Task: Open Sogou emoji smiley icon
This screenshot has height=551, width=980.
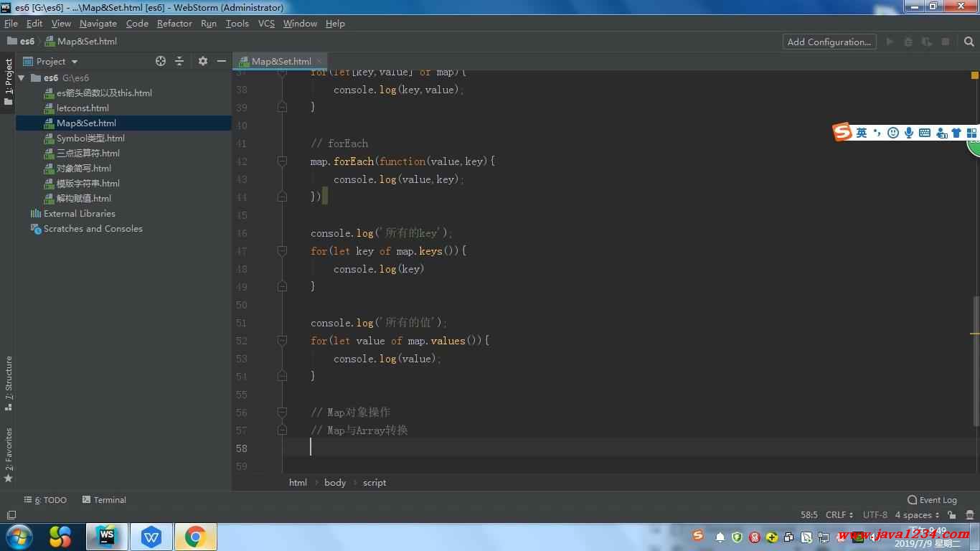Action: pyautogui.click(x=893, y=133)
